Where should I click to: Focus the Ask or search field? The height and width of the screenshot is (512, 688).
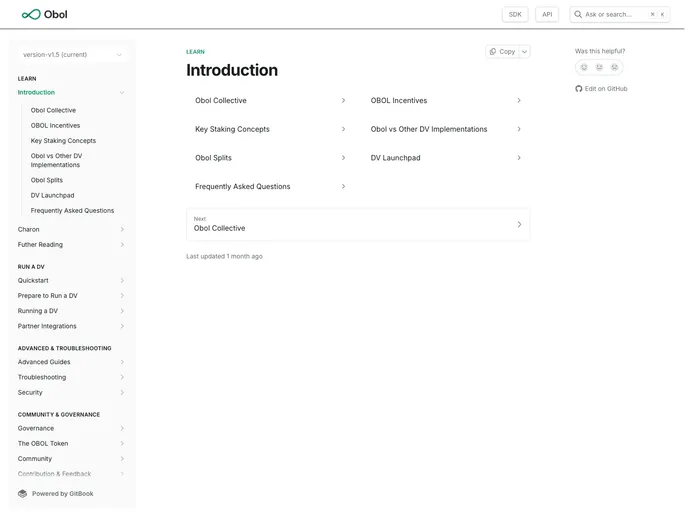620,14
